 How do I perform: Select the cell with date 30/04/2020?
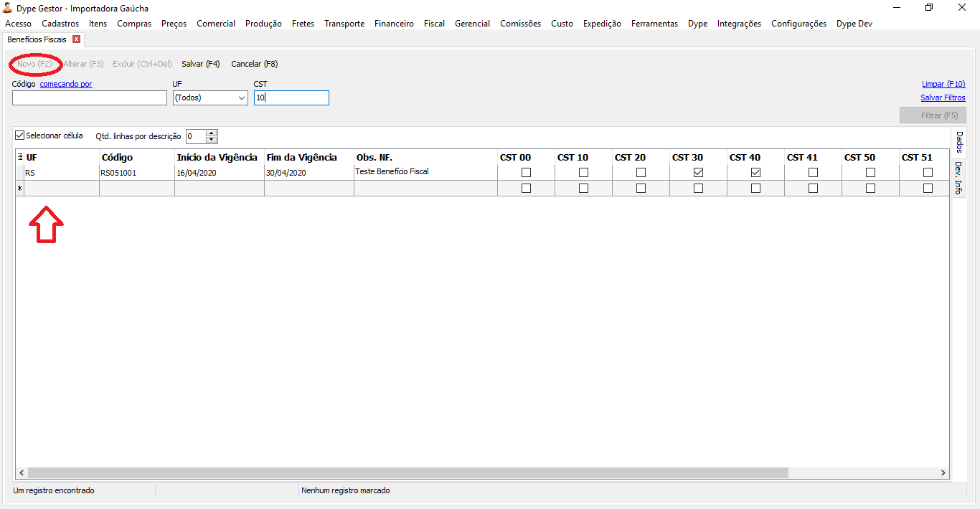308,173
